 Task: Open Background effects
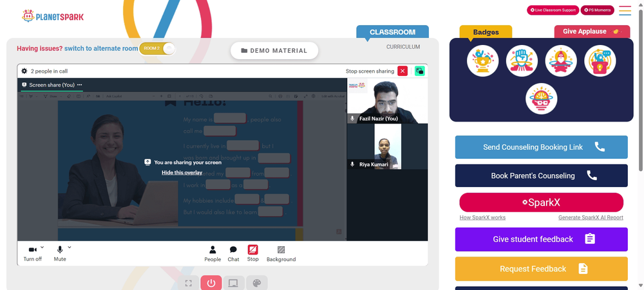click(281, 254)
